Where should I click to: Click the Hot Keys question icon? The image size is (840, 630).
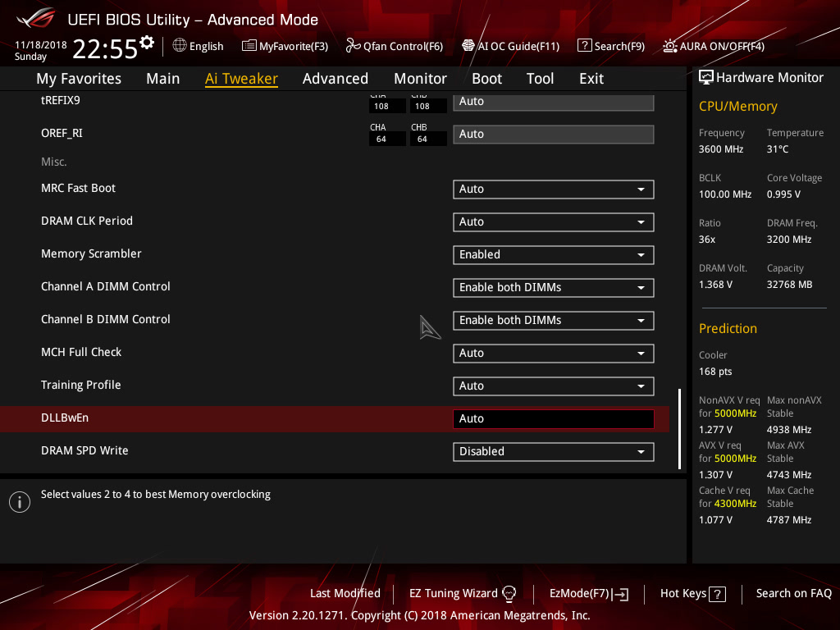(x=717, y=594)
